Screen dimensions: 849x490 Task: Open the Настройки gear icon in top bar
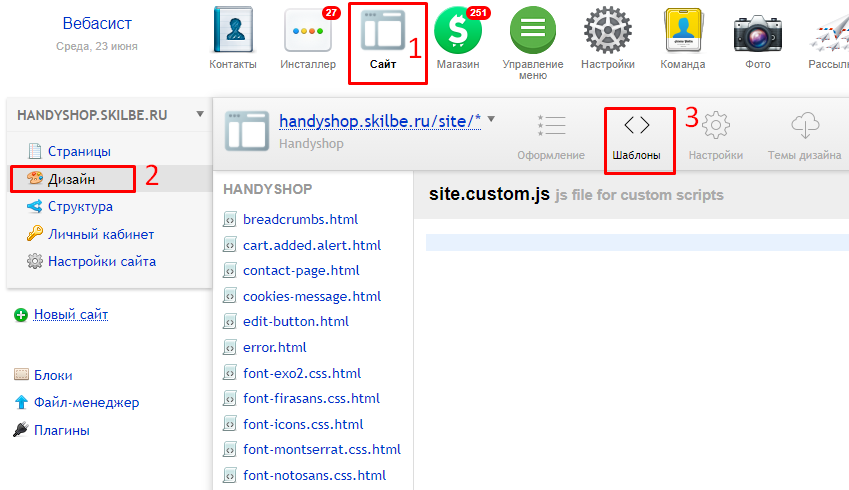(608, 32)
